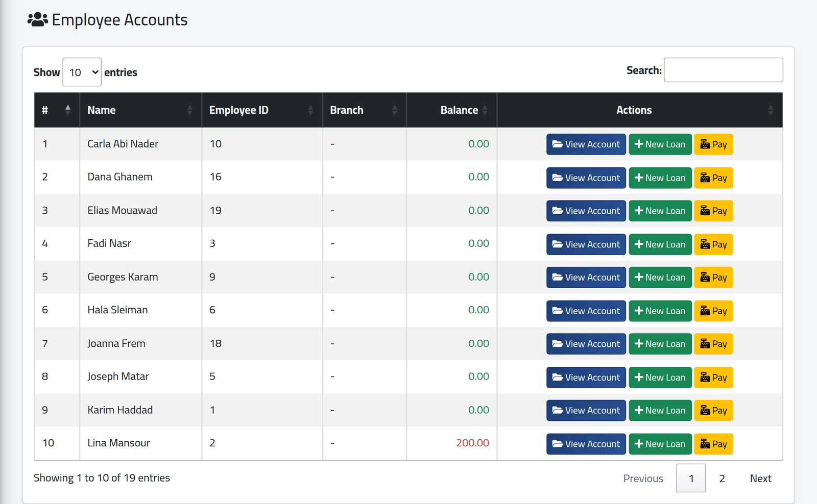Image resolution: width=817 pixels, height=504 pixels.
Task: Open Hala Sleiman's View Account
Action: [x=586, y=311]
